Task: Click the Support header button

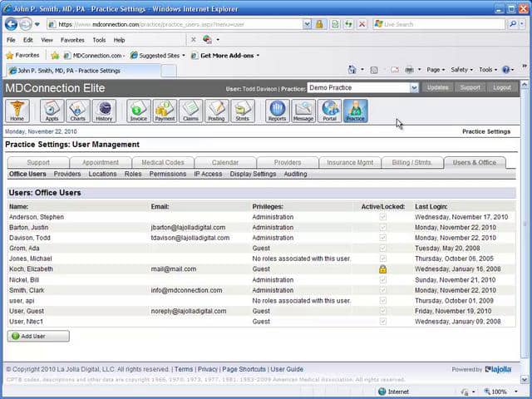Action: tap(470, 87)
